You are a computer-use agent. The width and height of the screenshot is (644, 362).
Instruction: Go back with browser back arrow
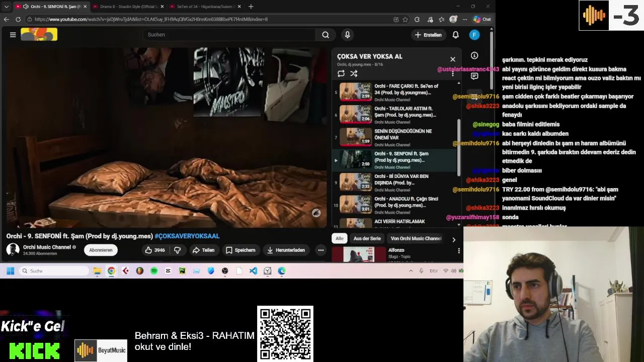[x=7, y=19]
